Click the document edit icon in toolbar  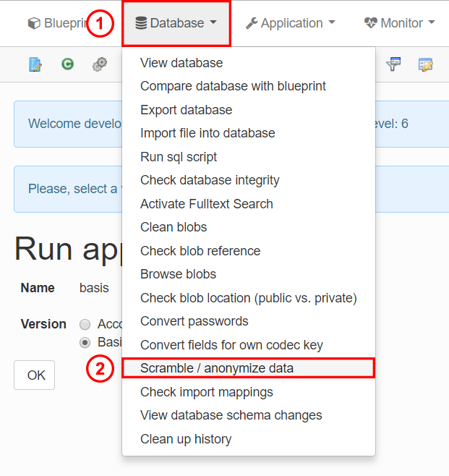(x=35, y=64)
